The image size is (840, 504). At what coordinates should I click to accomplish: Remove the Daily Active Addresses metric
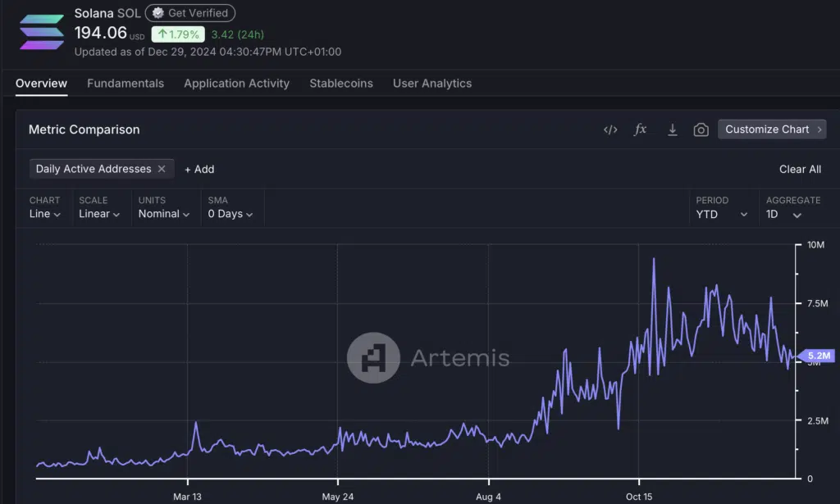162,169
